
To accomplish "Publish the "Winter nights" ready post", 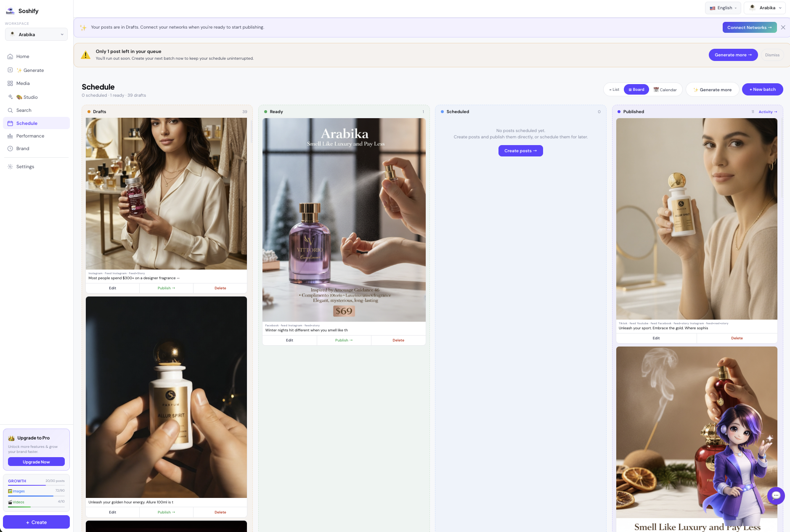I will pyautogui.click(x=344, y=340).
